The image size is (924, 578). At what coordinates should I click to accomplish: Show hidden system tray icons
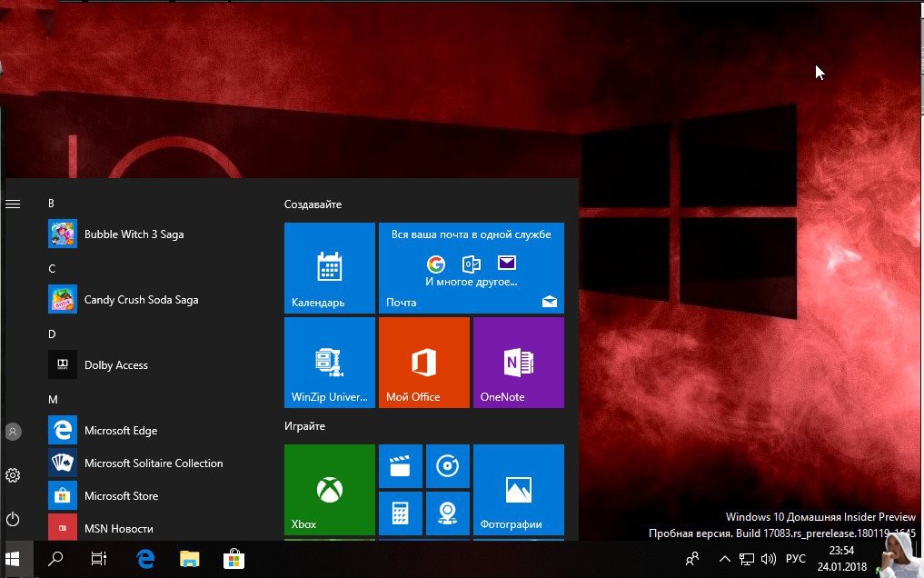click(x=724, y=559)
